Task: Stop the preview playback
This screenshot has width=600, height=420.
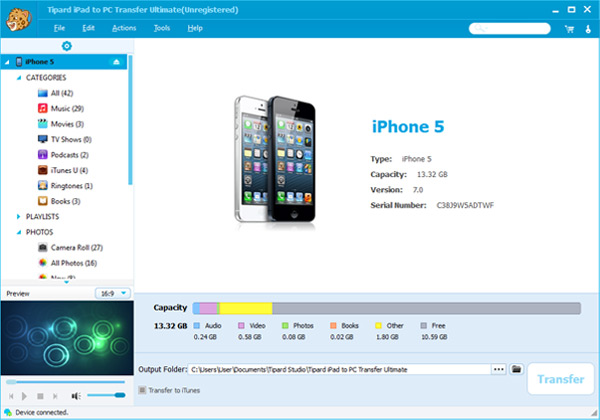Action: tap(40, 396)
